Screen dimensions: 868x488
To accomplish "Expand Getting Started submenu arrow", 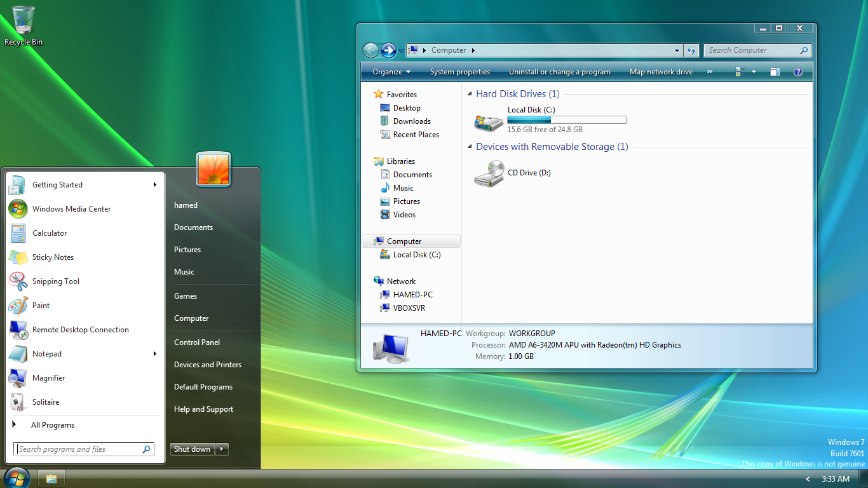I will point(154,185).
